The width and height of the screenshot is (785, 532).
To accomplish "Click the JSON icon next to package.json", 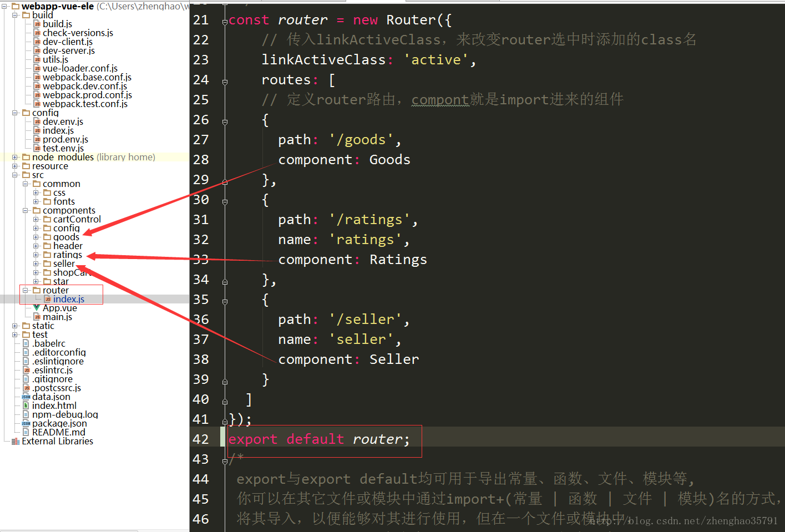I will point(26,423).
